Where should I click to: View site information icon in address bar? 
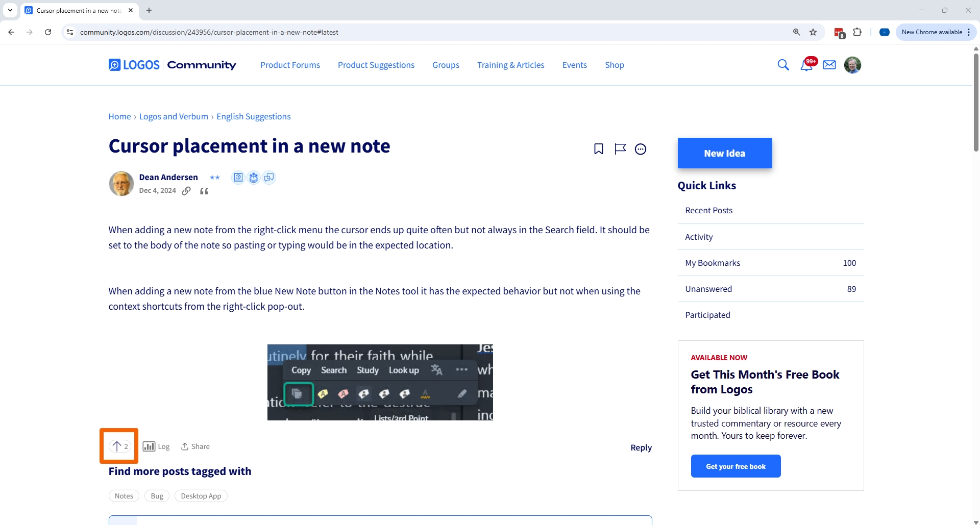coord(70,32)
